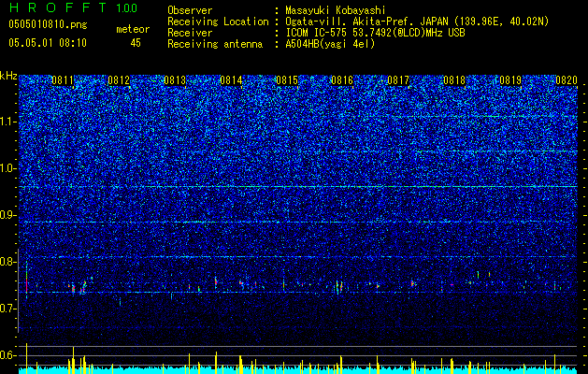Click the 'Receiving antenna' field label
This screenshot has height=374, width=588.
(x=215, y=44)
